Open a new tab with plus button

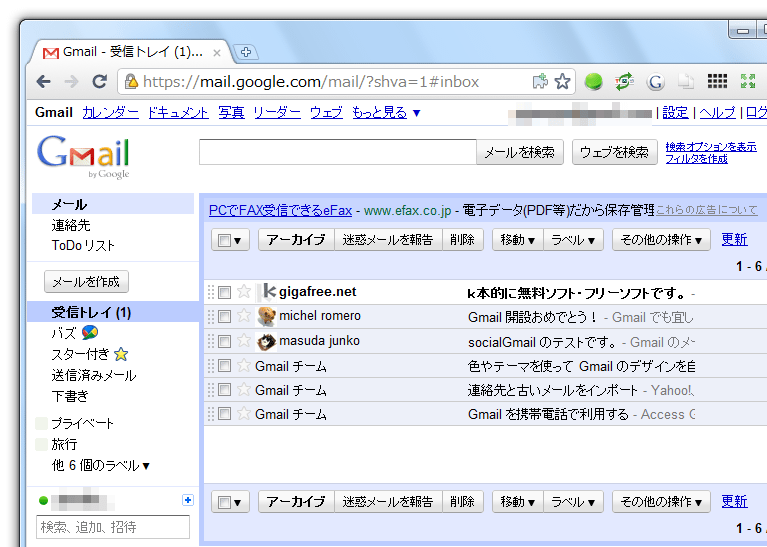(x=246, y=52)
